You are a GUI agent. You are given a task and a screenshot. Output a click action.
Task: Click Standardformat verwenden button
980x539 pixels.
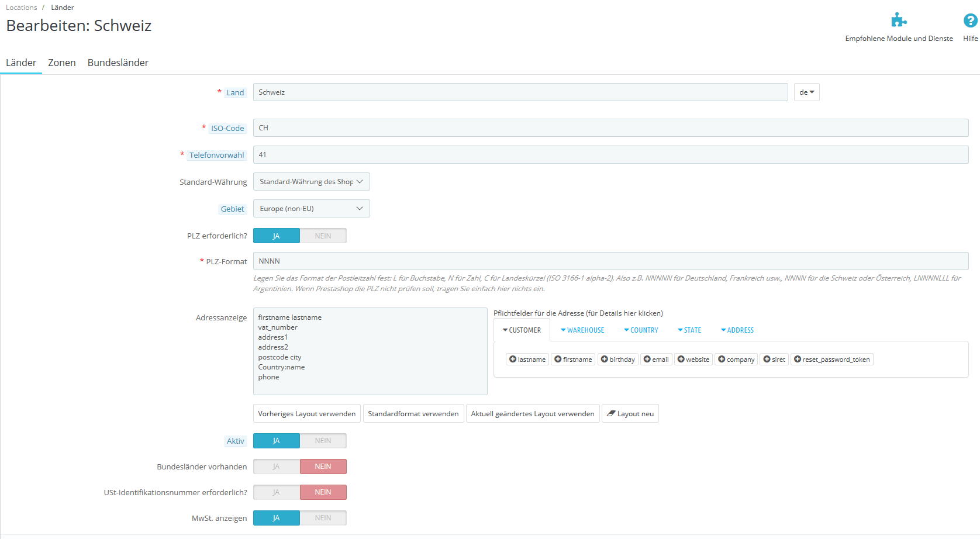pyautogui.click(x=413, y=413)
